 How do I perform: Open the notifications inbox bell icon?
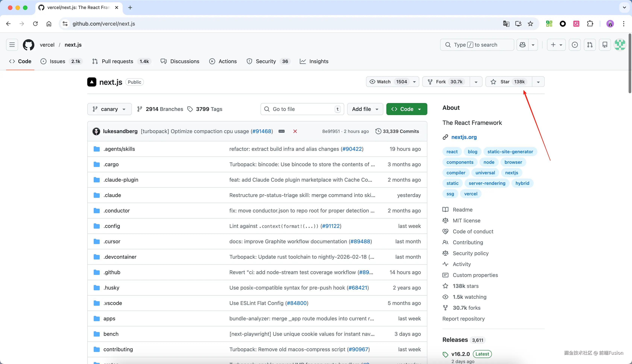pos(605,45)
